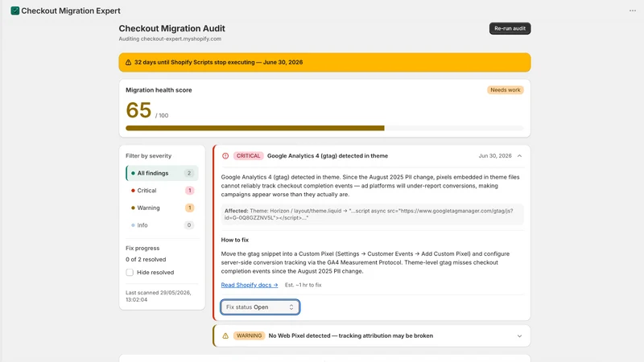
Task: Click the Est. ~1 hr to fix label
Action: pos(303,285)
